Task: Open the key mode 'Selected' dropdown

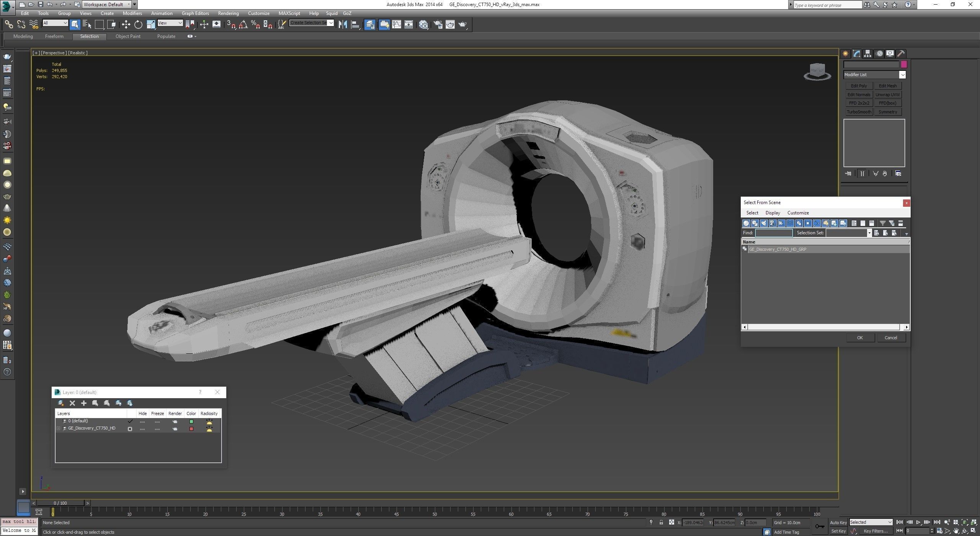Action: pyautogui.click(x=871, y=522)
